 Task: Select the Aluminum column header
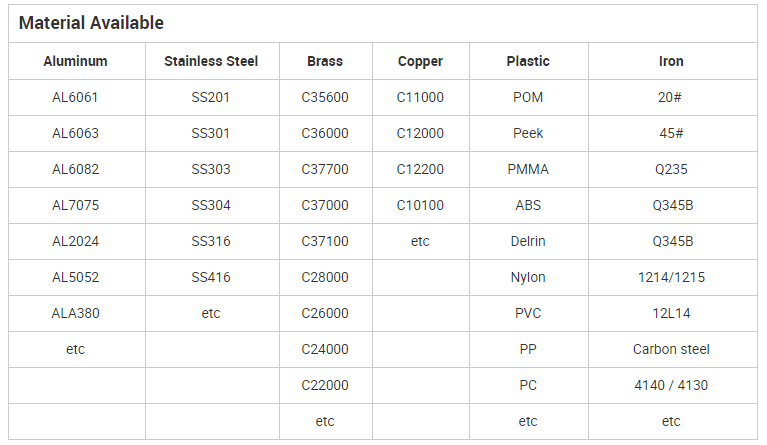tap(75, 61)
